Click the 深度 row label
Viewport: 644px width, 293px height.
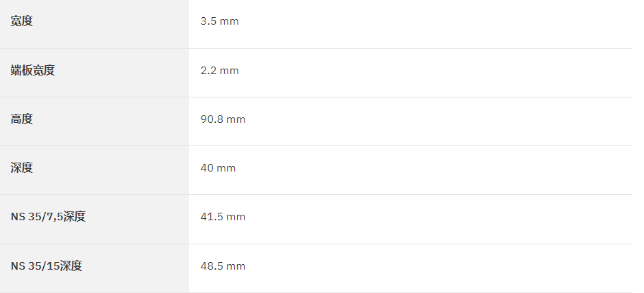(22, 167)
